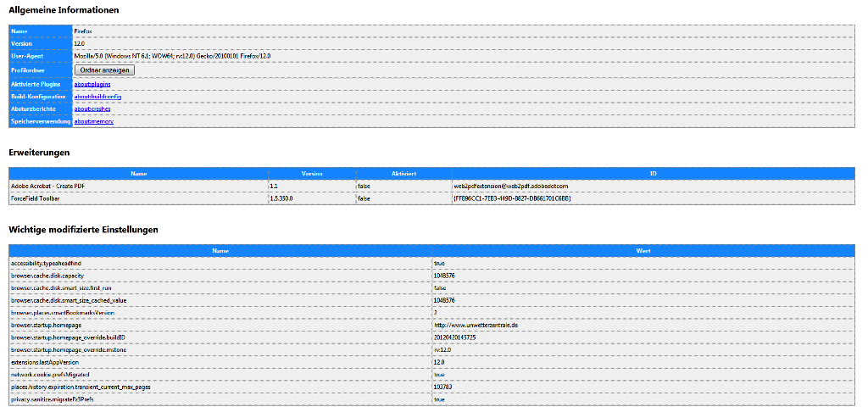Screen dimensions: 868x418
Task: Click the "Wert" column header
Action: click(643, 251)
